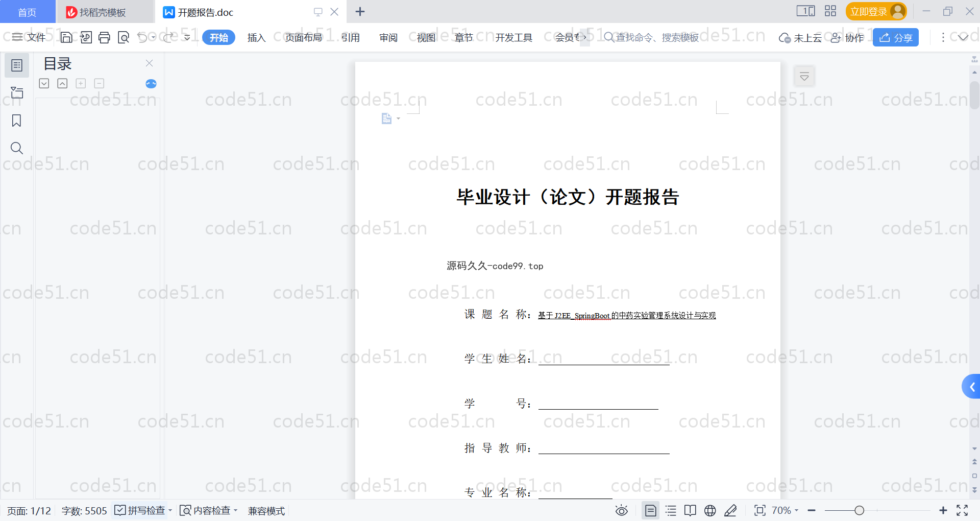Click the Print icon

click(105, 37)
